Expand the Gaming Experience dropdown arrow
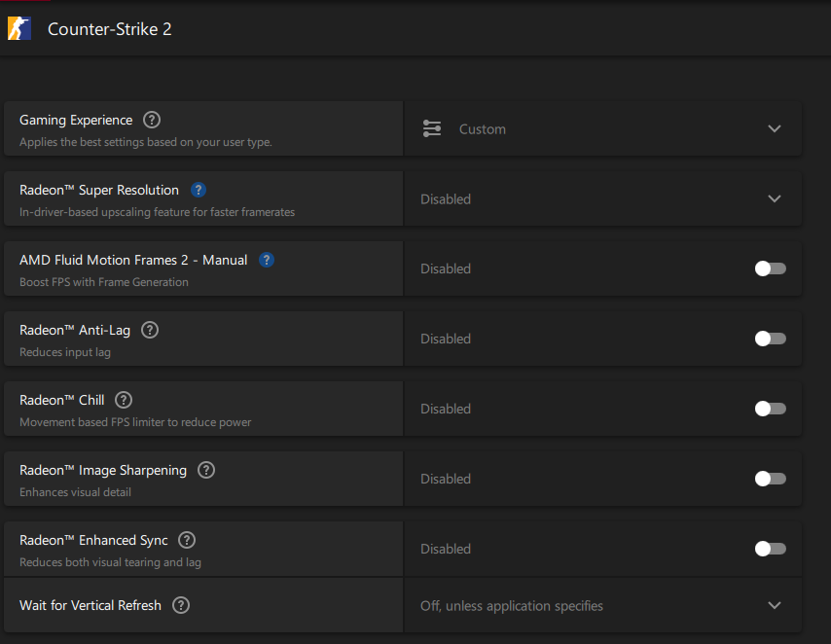831x644 pixels. click(x=775, y=128)
